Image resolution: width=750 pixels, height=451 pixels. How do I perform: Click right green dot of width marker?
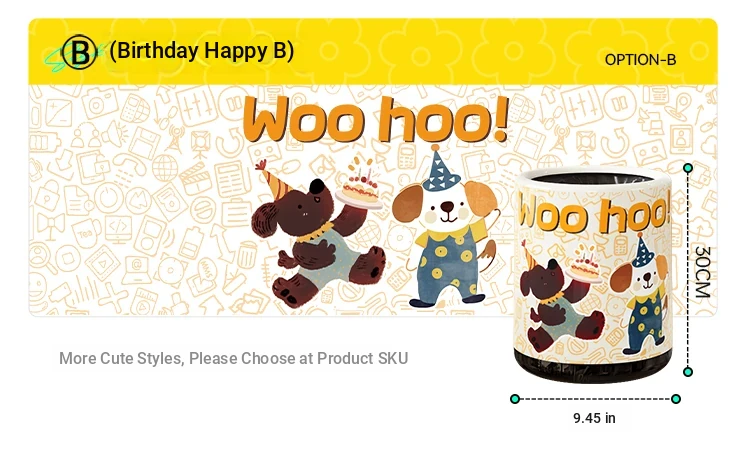coord(676,399)
